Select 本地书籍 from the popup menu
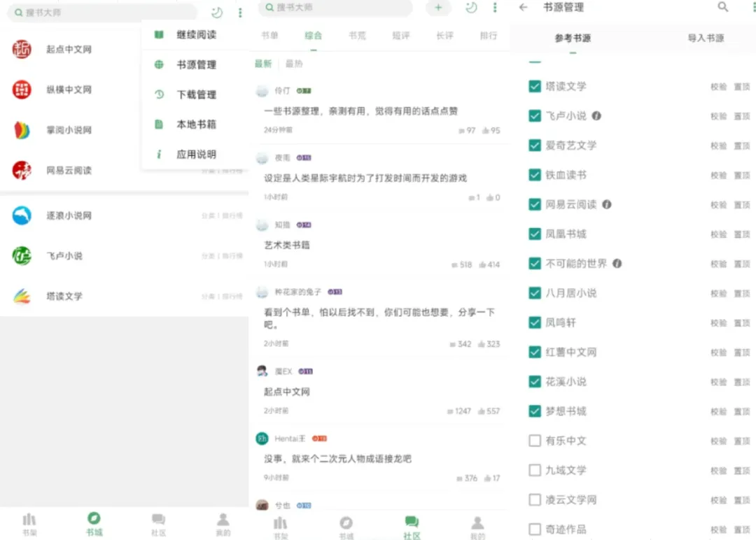Viewport: 756px width, 540px height. point(195,125)
